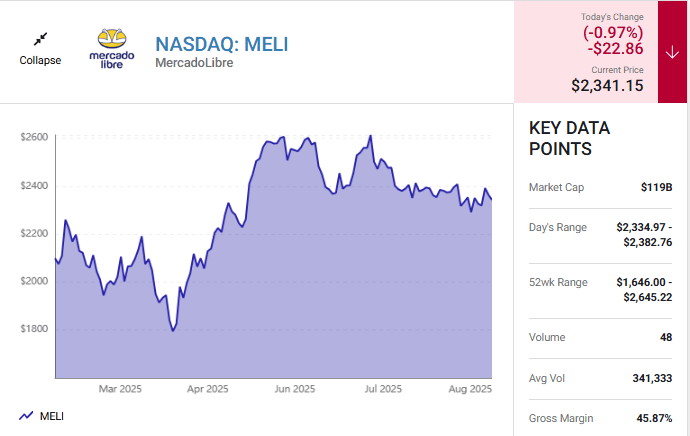Select the Volume data row

[x=600, y=338]
